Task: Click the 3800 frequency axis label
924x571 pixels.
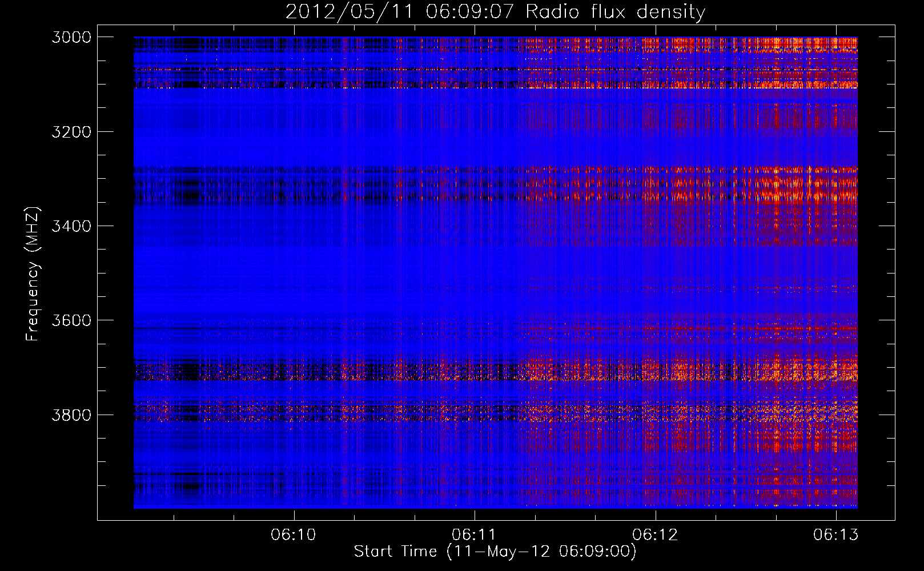Action: pyautogui.click(x=71, y=415)
